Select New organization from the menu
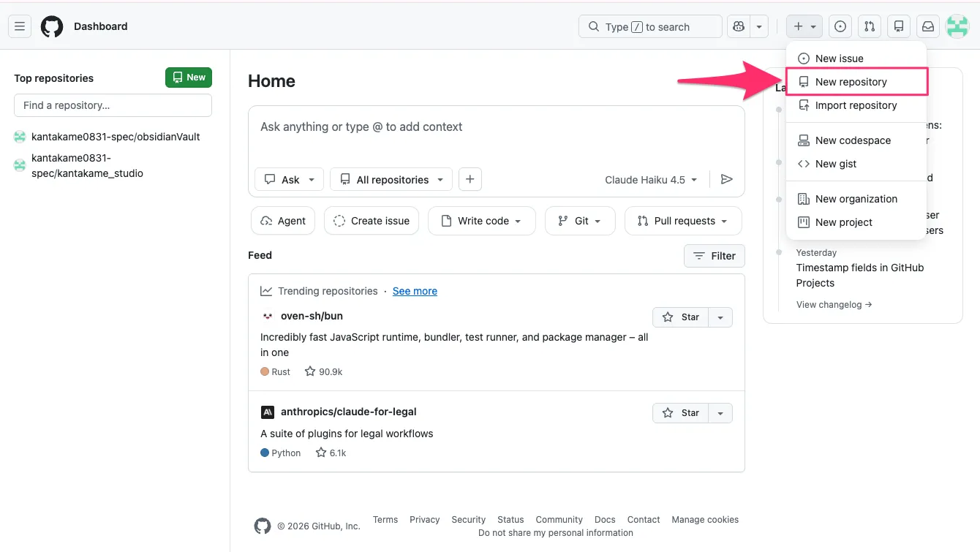 coord(856,199)
